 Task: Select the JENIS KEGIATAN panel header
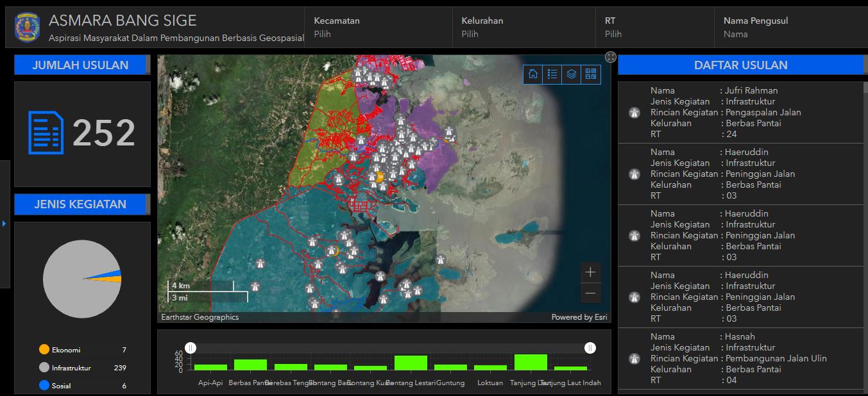point(82,204)
